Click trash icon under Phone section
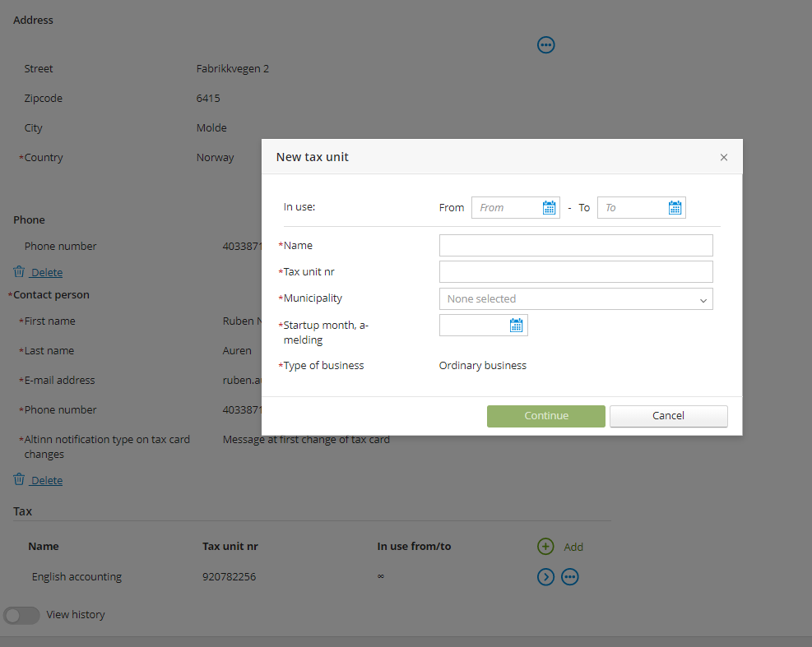This screenshot has width=812, height=647. [19, 271]
